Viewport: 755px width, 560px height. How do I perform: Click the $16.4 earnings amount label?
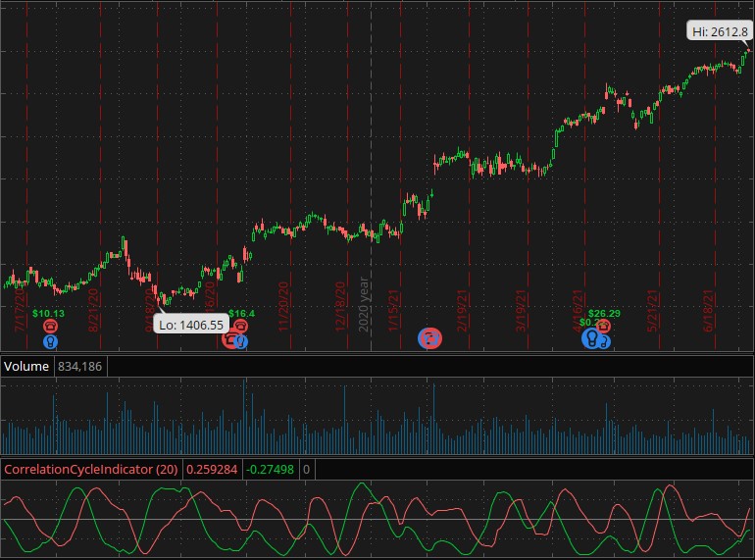point(241,314)
